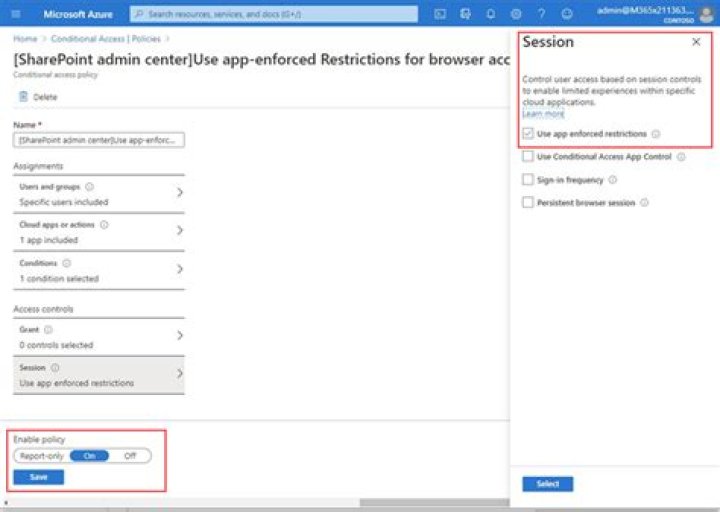This screenshot has height=512, width=720.
Task: Open the Help question mark
Action: coord(541,14)
